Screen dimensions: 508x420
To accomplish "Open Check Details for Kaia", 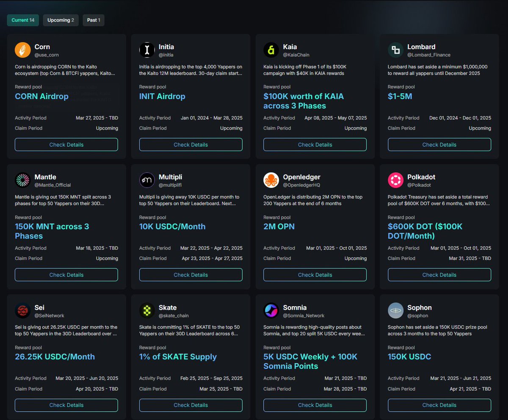I will (x=315, y=145).
